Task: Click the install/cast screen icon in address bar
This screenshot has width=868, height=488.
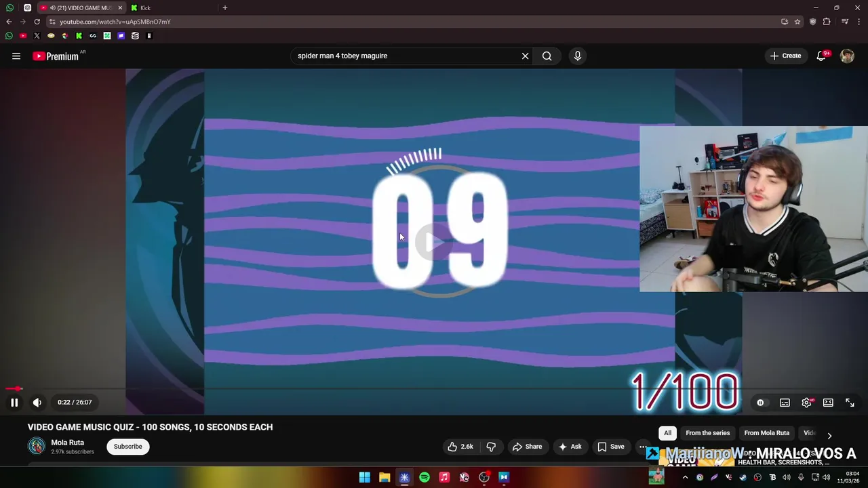Action: tap(785, 22)
